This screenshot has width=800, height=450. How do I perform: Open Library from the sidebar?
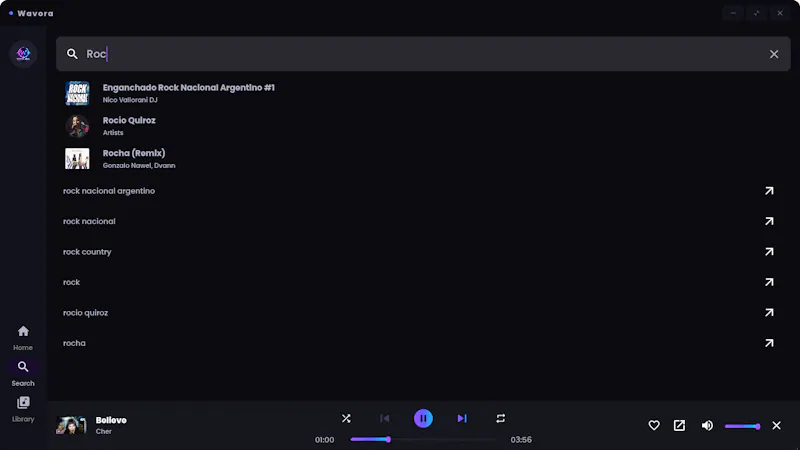(x=23, y=409)
